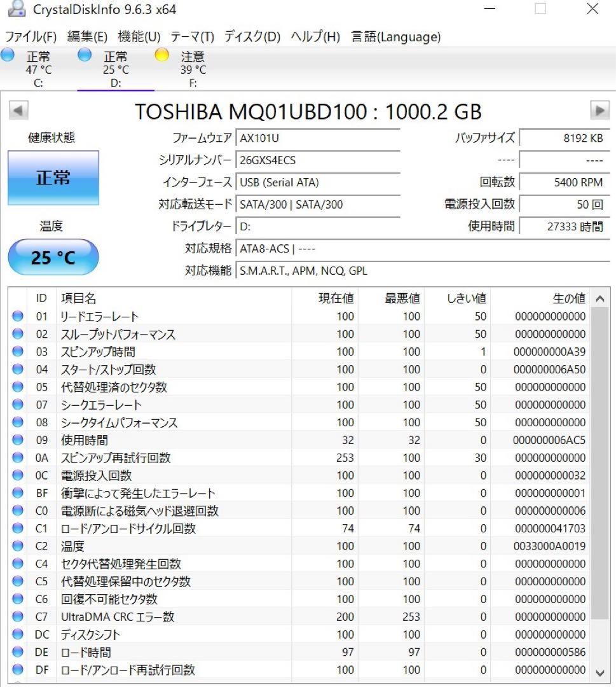Switch to the C: drive tab at 47 °C
Screen dimensions: 616x687
[39, 69]
